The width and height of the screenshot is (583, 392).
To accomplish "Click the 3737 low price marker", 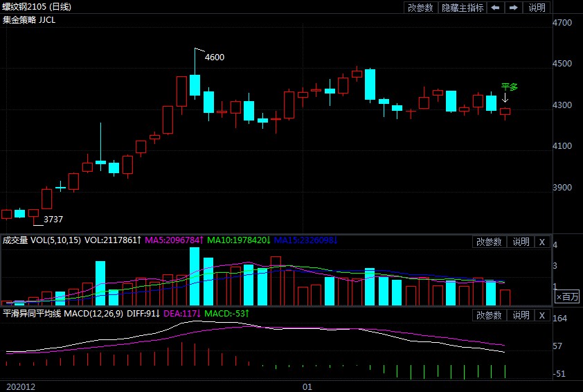I will point(53,220).
